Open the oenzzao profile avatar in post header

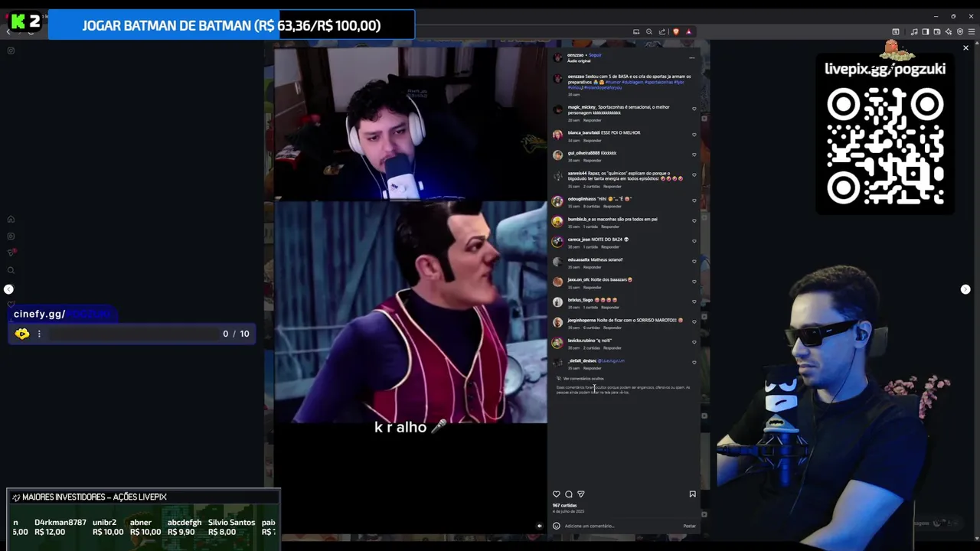[x=557, y=57]
